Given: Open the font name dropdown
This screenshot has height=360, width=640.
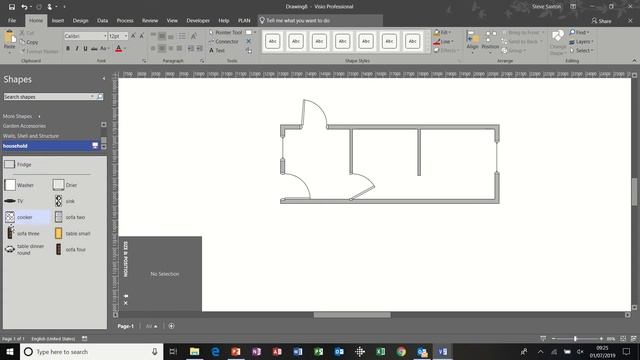Looking at the screenshot, I should pyautogui.click(x=105, y=36).
